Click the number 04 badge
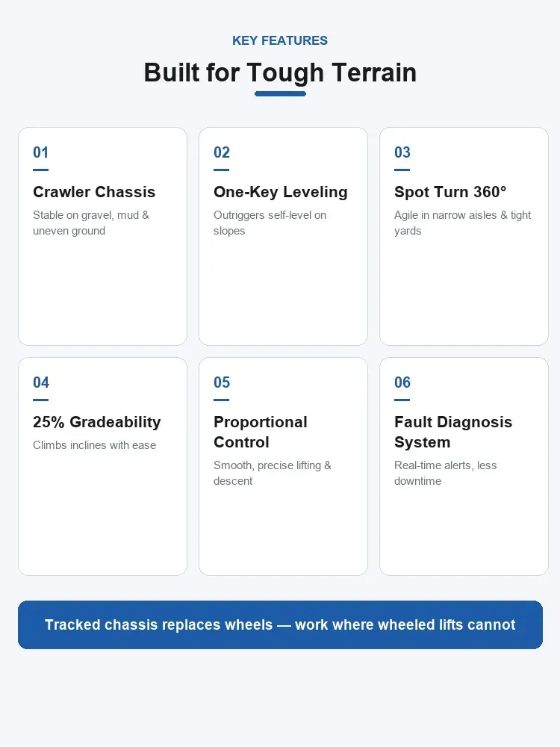560x747 pixels. (x=41, y=382)
